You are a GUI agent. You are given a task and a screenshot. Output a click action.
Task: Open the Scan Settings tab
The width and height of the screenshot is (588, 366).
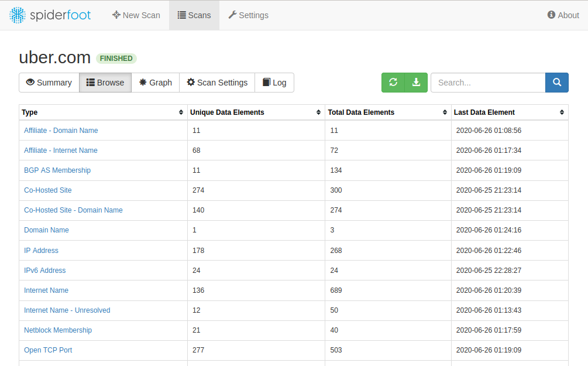click(x=217, y=83)
